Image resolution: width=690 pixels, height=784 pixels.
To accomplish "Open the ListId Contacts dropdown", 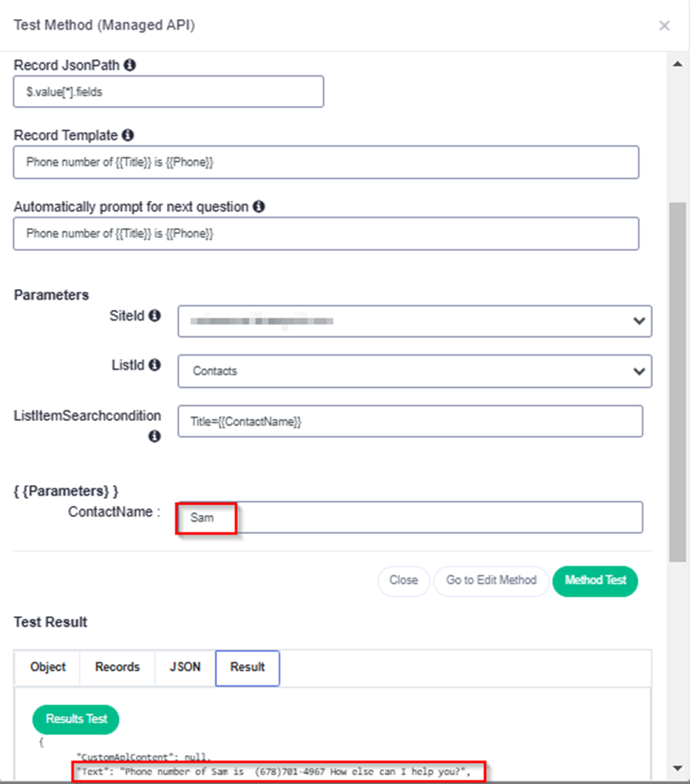I will [x=414, y=371].
